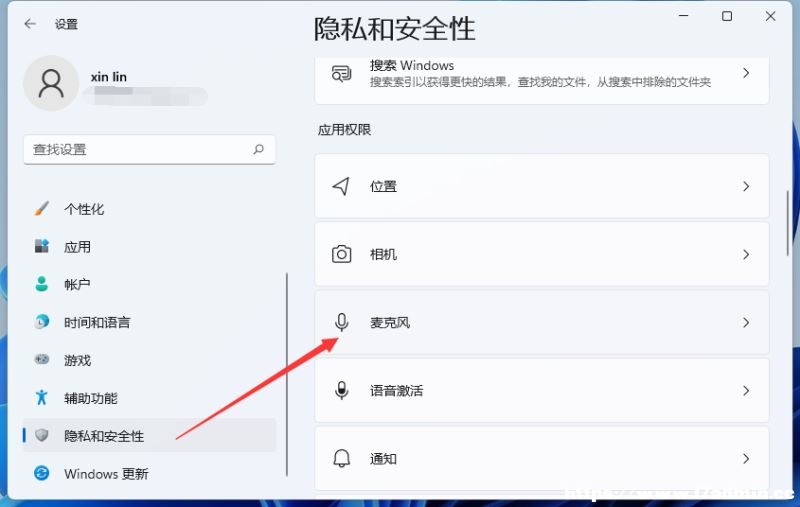Click the 相机 camera icon
This screenshot has height=507, width=800.
click(341, 254)
